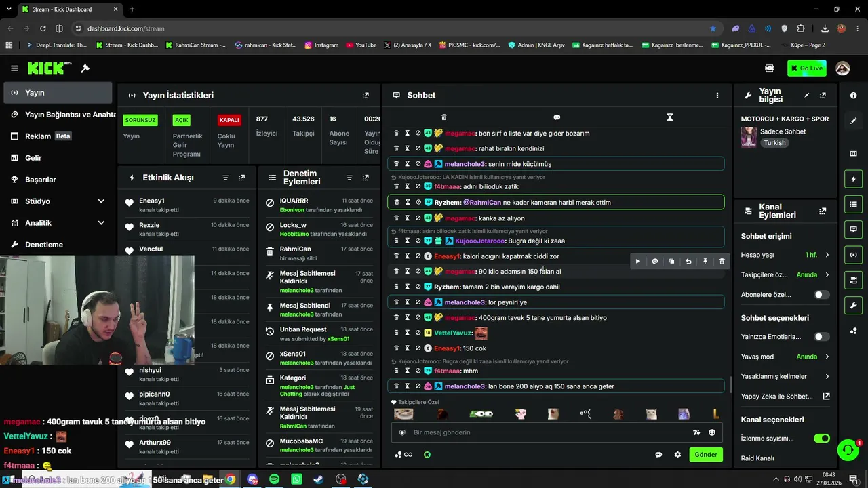Screen dimensions: 868x488
Task: Click the hourglass tab under Sohbet header
Action: click(x=669, y=117)
